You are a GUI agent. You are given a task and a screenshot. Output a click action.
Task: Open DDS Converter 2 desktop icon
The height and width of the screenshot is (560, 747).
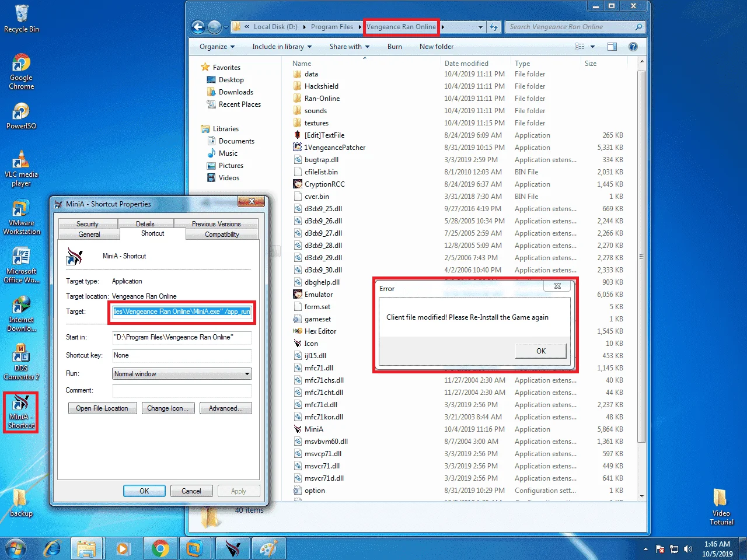pyautogui.click(x=22, y=362)
